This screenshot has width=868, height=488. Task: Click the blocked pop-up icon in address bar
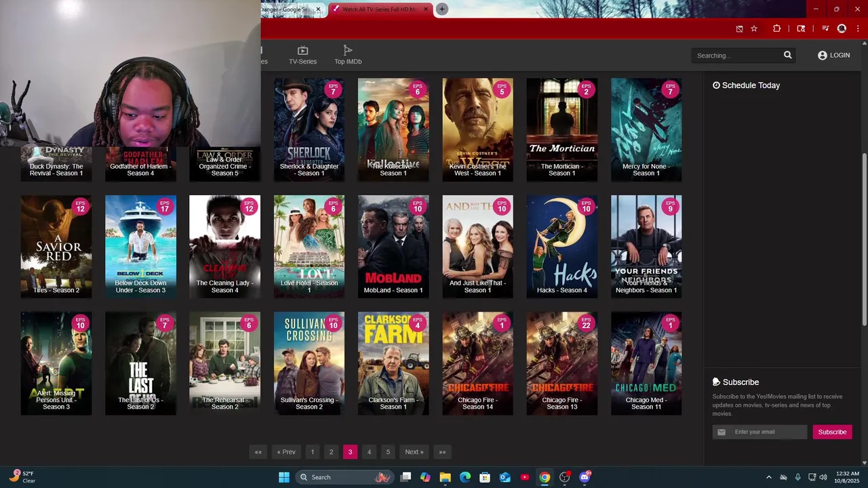pyautogui.click(x=739, y=28)
